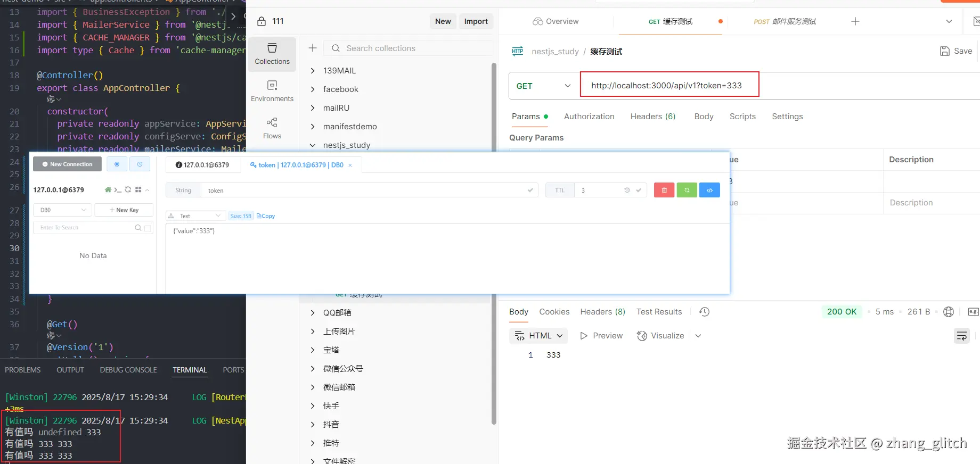Open the tab list chevron dropdown
This screenshot has width=980, height=464.
[949, 21]
